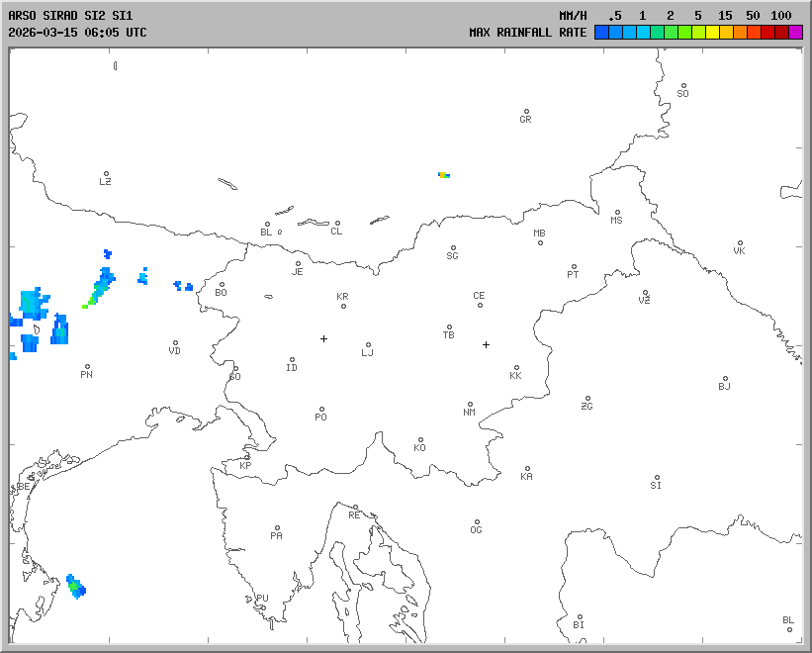The width and height of the screenshot is (812, 653).
Task: Click the dark red legend swatch under 100
Action: point(781,33)
